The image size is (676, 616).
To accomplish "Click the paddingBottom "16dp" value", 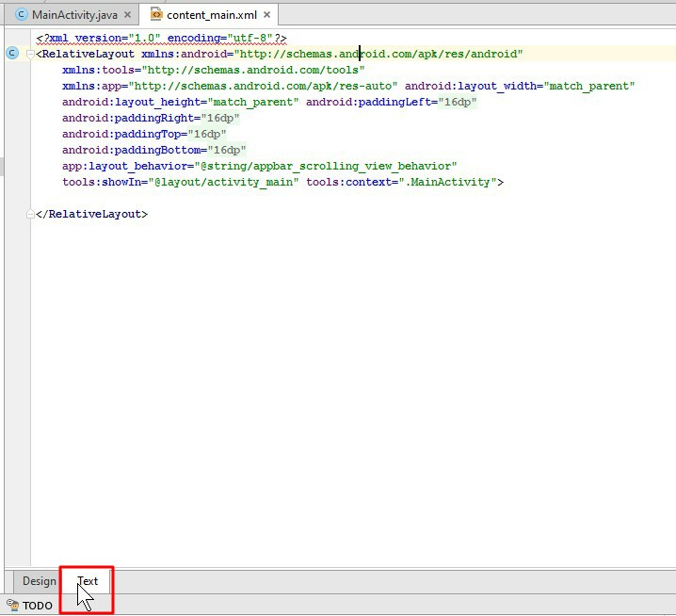I will pos(227,150).
